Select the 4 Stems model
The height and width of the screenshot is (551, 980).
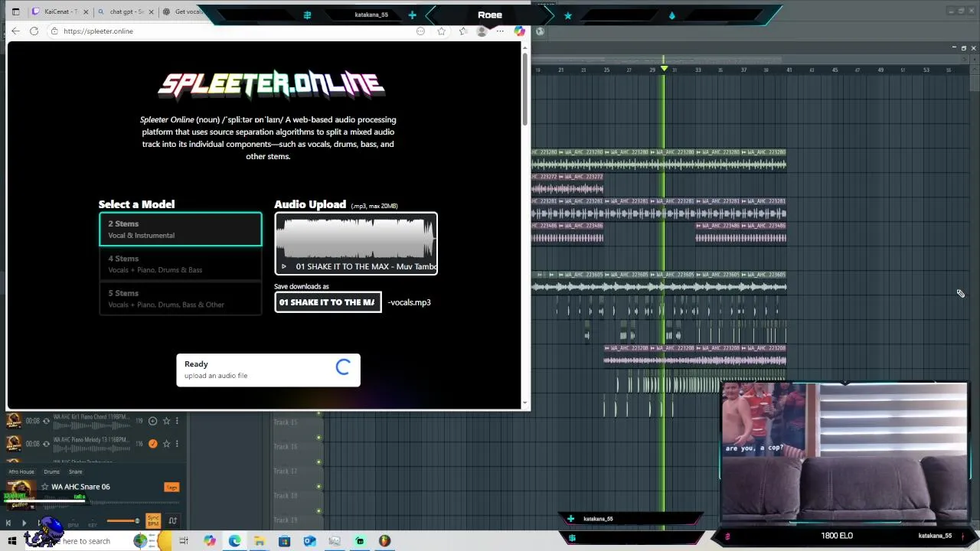[x=180, y=264]
